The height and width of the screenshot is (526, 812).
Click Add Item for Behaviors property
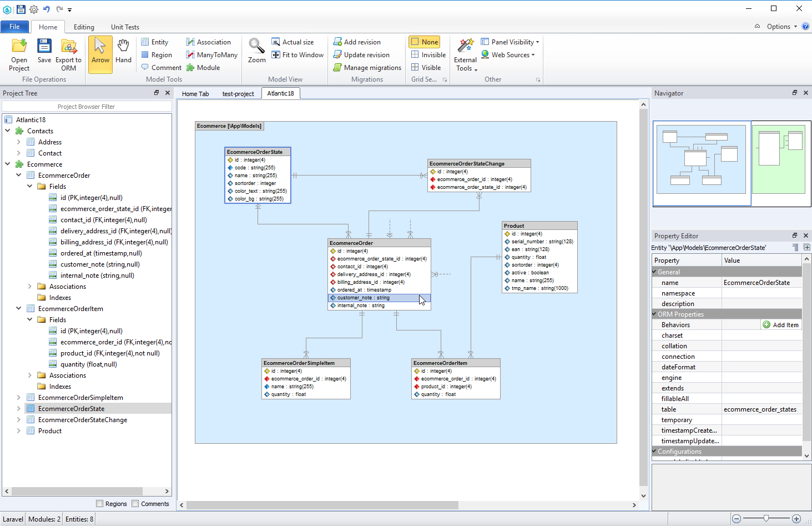click(x=781, y=324)
